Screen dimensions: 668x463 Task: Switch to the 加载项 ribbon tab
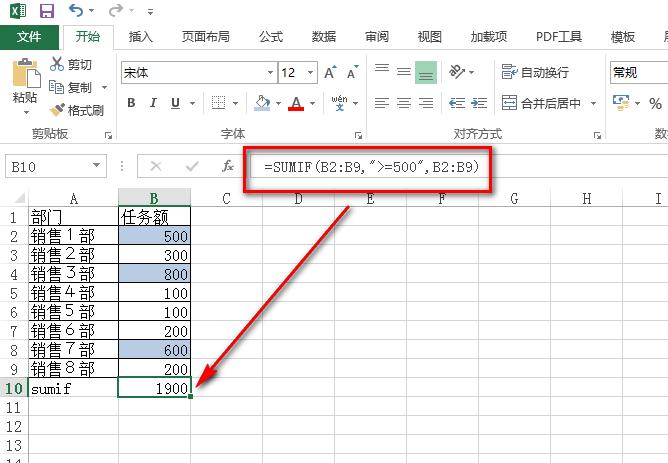tap(489, 37)
